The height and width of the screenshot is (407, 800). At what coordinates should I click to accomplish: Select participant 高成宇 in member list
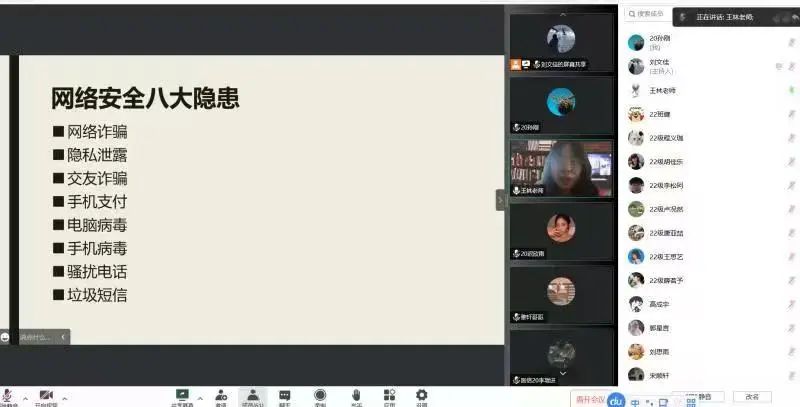point(662,304)
